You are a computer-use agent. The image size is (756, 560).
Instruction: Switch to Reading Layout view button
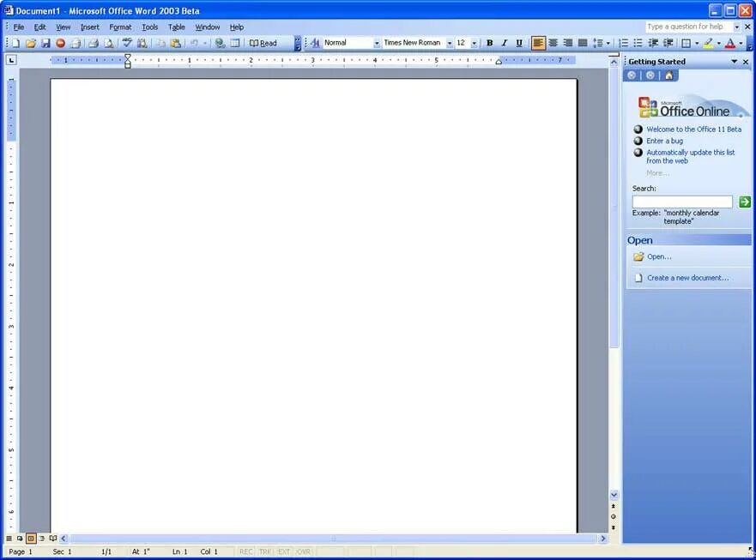coord(53,539)
